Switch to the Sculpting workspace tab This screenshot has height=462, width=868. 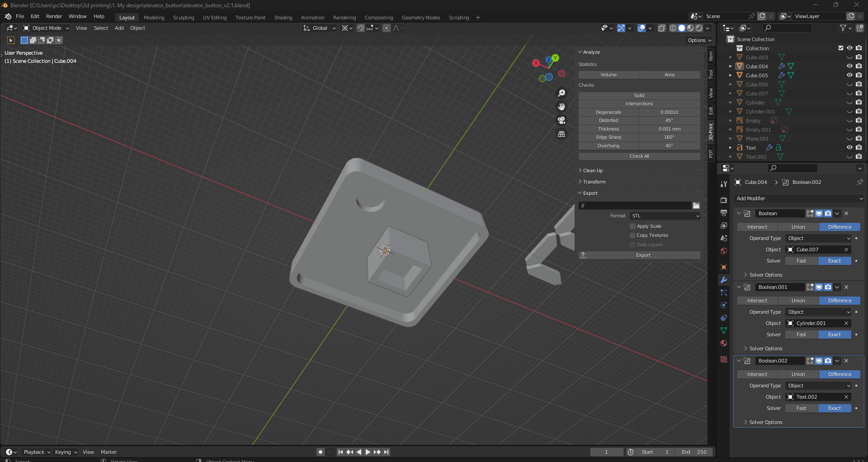point(184,18)
